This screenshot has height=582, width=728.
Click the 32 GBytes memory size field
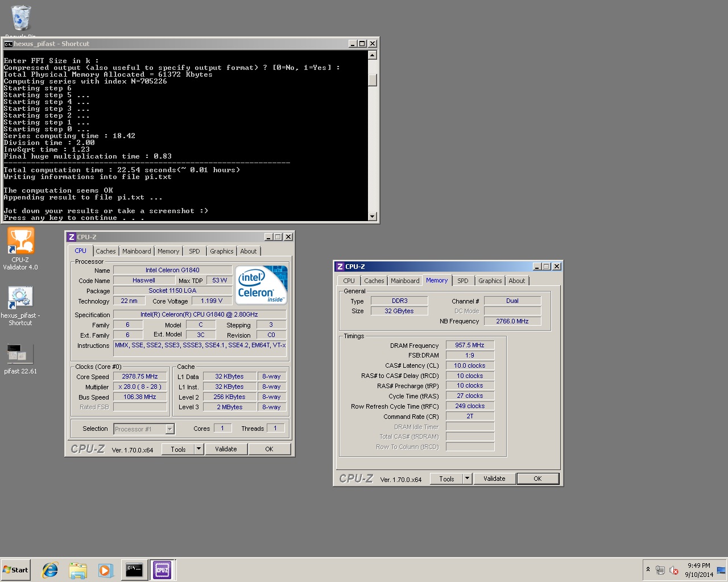pyautogui.click(x=399, y=311)
